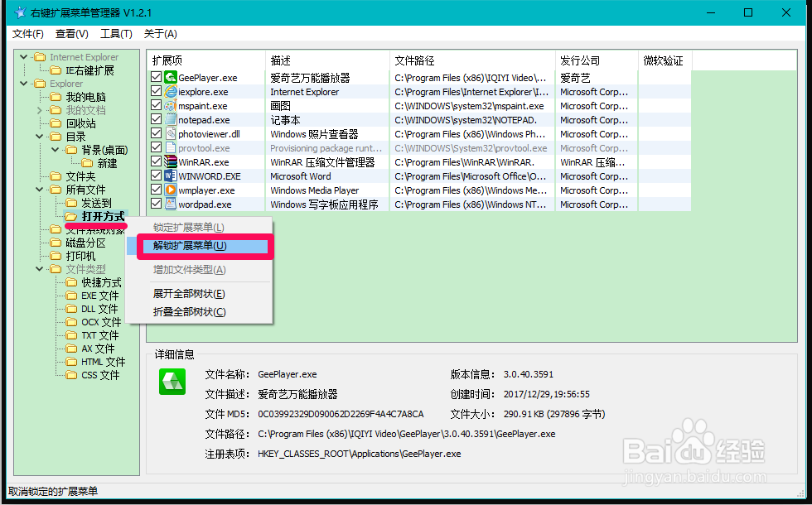Click the star app icon in title bar
This screenshot has height=505, width=812.
click(x=20, y=12)
